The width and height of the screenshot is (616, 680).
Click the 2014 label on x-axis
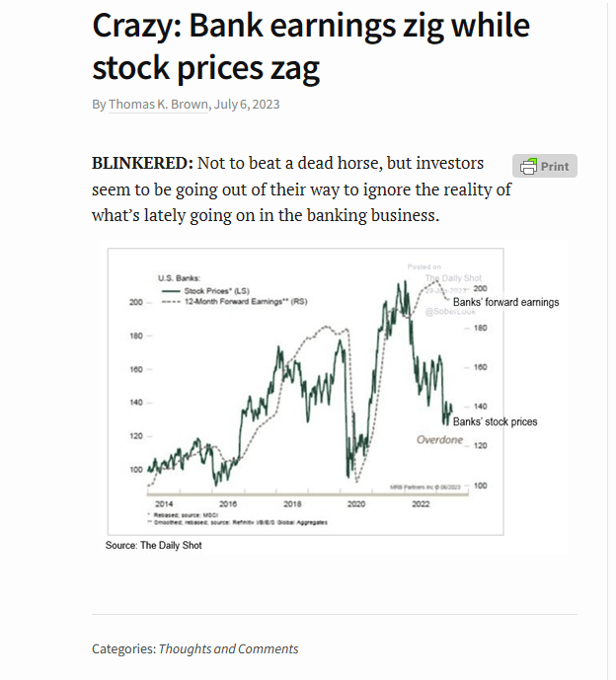[164, 504]
